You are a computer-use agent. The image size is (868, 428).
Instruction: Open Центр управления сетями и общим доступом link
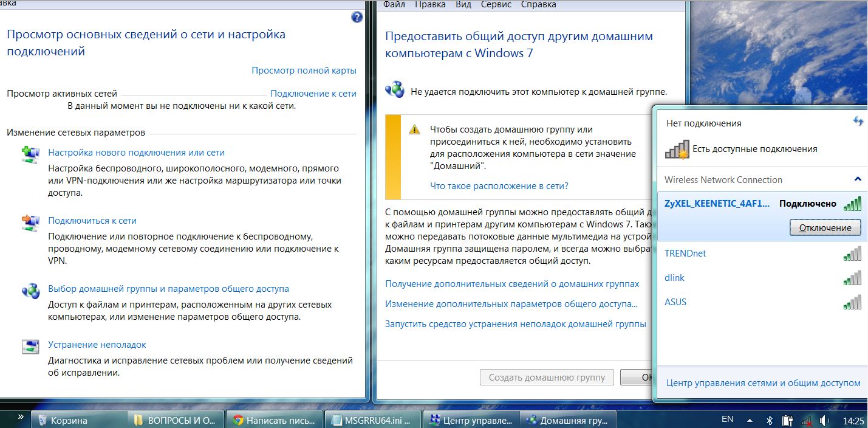click(x=764, y=383)
